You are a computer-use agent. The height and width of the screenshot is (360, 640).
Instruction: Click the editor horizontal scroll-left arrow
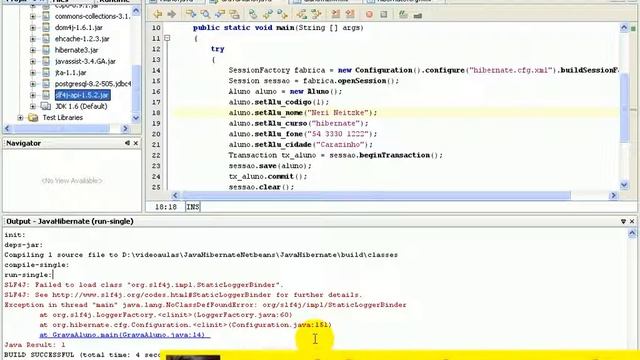[175, 196]
